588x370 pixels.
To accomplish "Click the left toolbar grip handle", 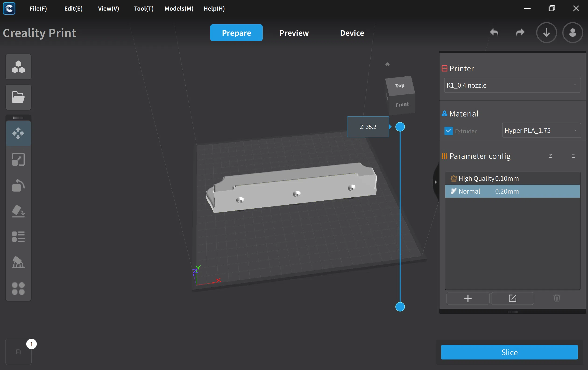I will [18, 118].
